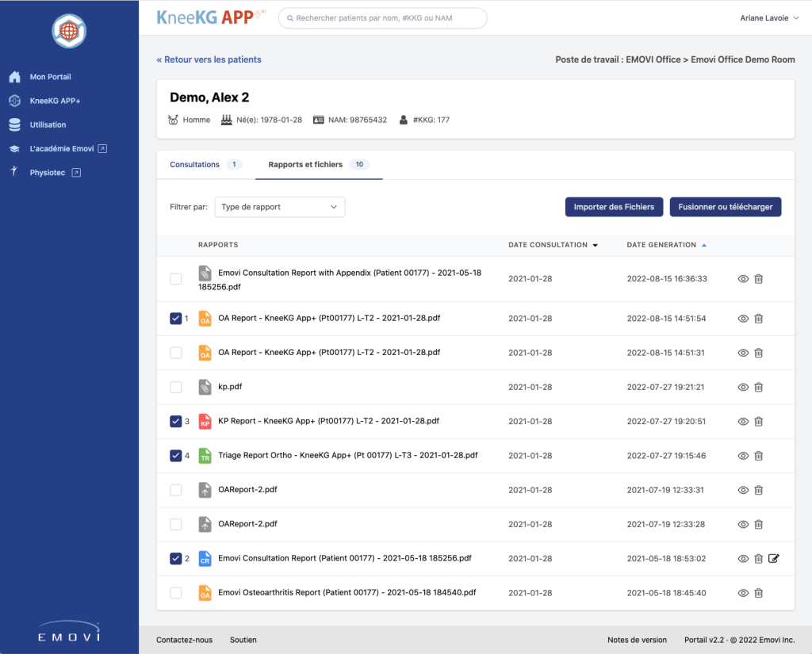Viewport: 812px width, 654px height.
Task: Check the OA Report generated at 14:51:31
Action: pos(176,353)
